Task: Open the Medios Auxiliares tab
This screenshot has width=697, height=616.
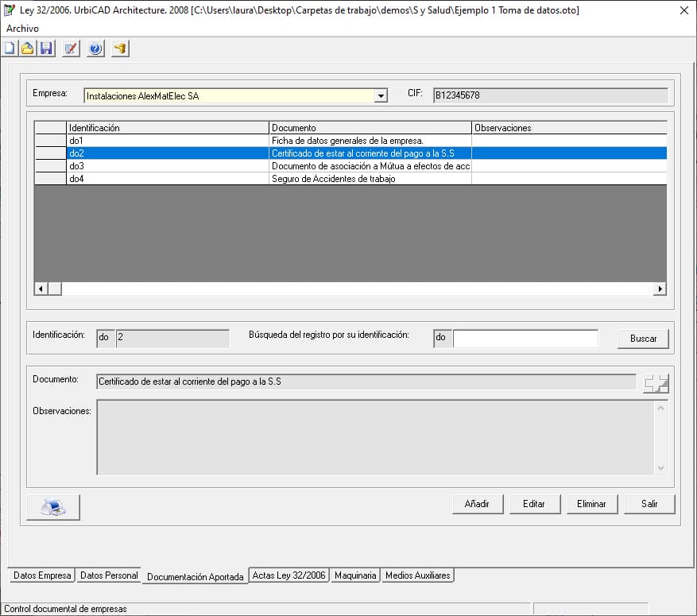Action: point(417,575)
